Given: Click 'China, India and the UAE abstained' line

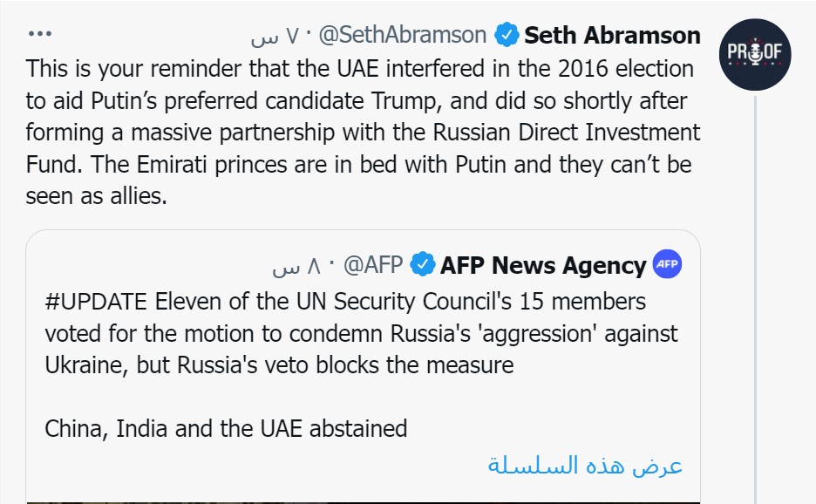Looking at the screenshot, I should pos(226,428).
